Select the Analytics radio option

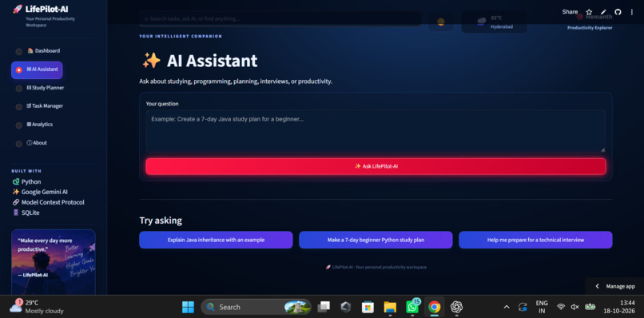[19, 125]
